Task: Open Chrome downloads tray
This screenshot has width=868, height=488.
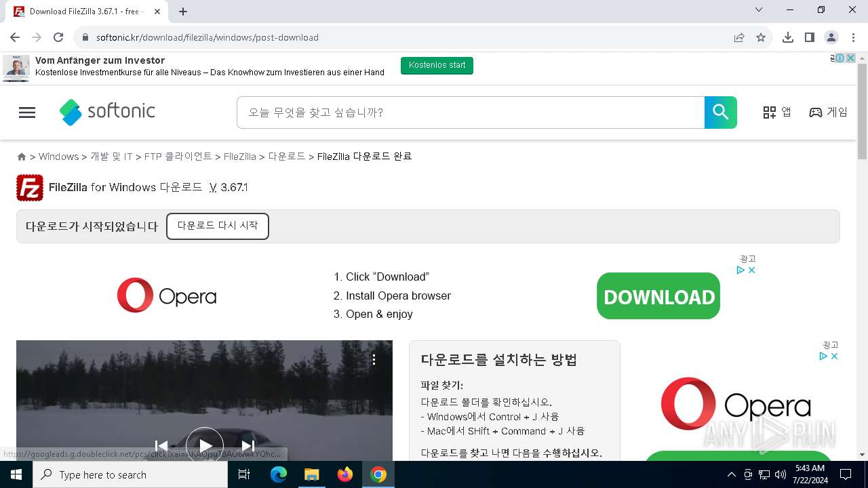Action: pos(788,37)
